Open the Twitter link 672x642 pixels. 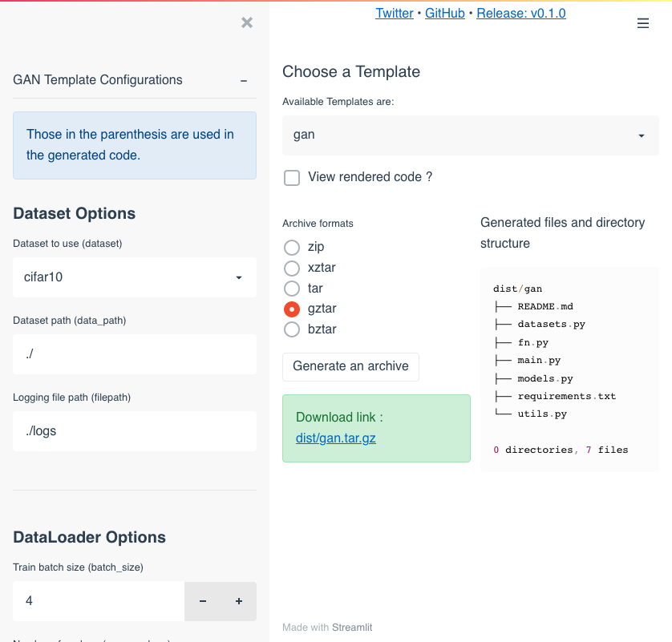coord(395,14)
